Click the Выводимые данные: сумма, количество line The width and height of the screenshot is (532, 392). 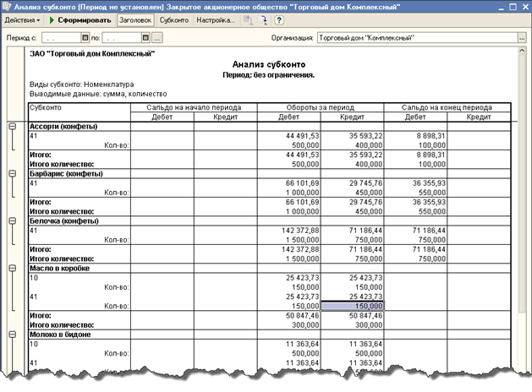98,94
